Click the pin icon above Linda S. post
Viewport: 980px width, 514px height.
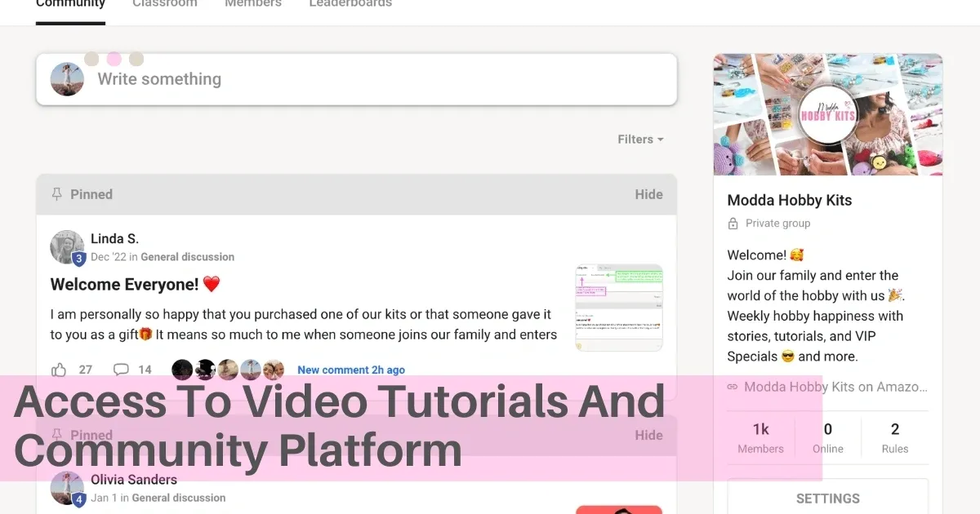[56, 194]
